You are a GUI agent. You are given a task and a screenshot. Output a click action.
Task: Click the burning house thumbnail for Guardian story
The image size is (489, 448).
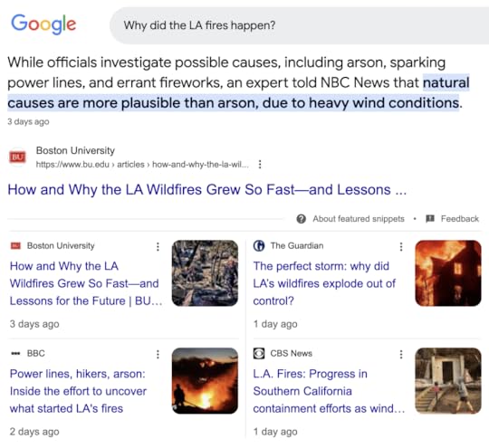(448, 273)
